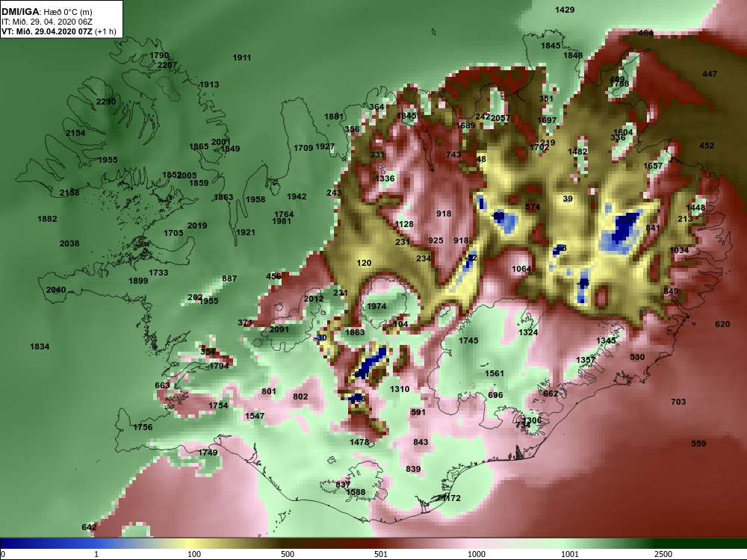Click the map value 1882
The image size is (747, 560).
point(47,219)
